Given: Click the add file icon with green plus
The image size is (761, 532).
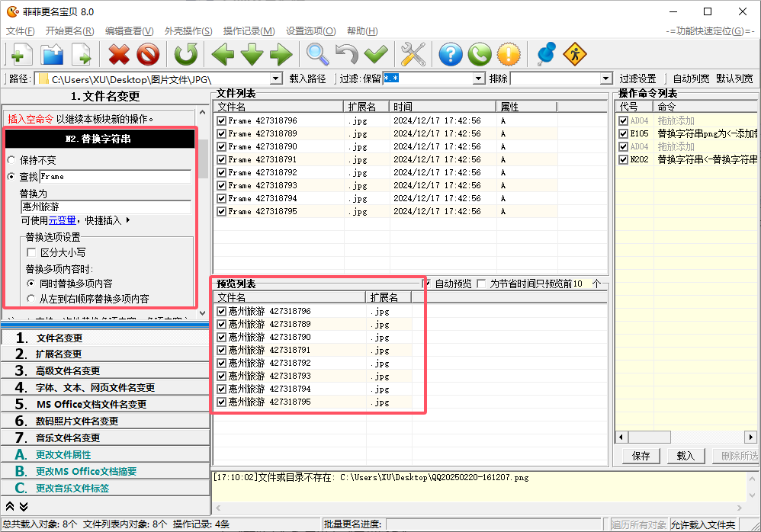Looking at the screenshot, I should click(x=21, y=54).
